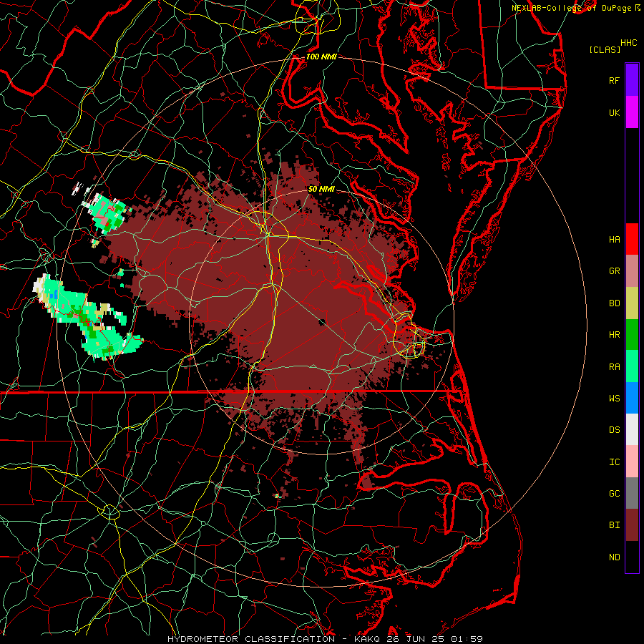Click the RF legend label

click(615, 80)
